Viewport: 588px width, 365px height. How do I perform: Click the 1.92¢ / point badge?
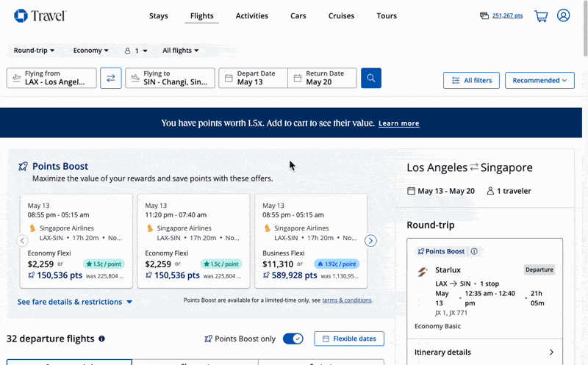(337, 264)
